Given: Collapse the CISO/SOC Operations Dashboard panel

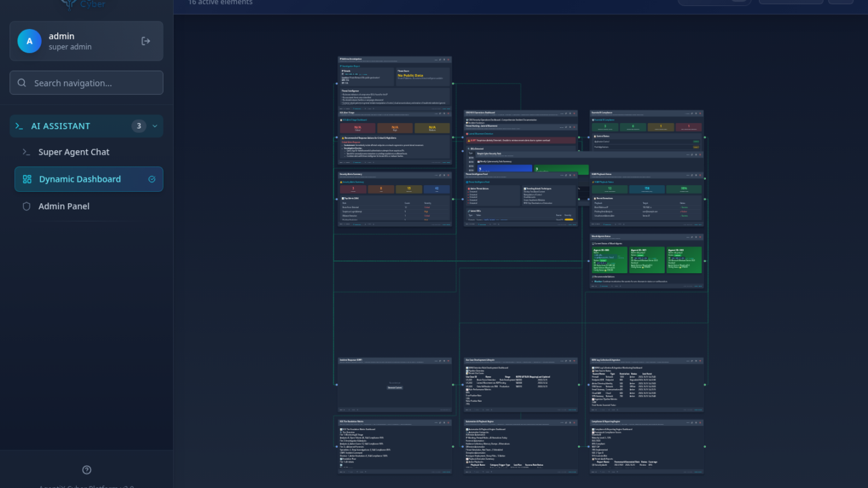Looking at the screenshot, I should (x=562, y=112).
